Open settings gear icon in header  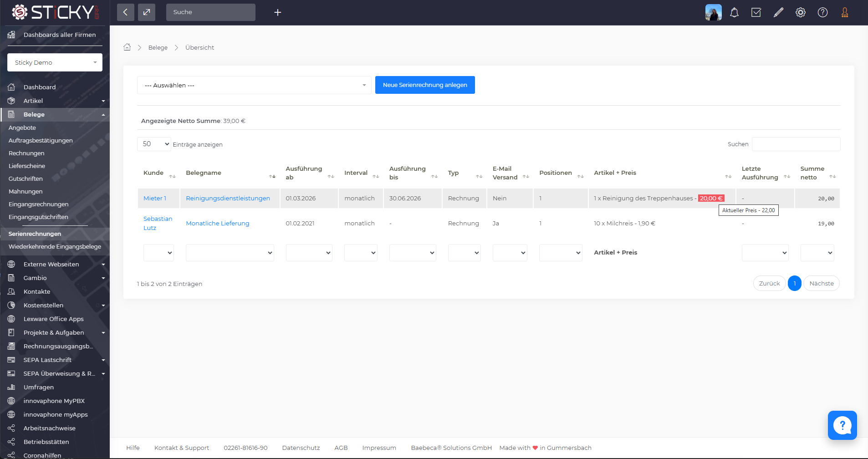pos(801,12)
